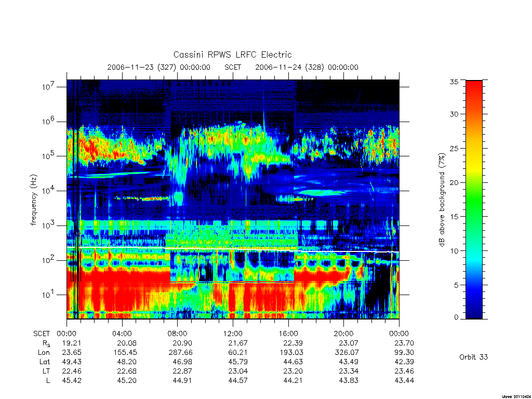The height and width of the screenshot is (399, 532).
Task: Click the Lon value 287.66
Action: pos(180,353)
